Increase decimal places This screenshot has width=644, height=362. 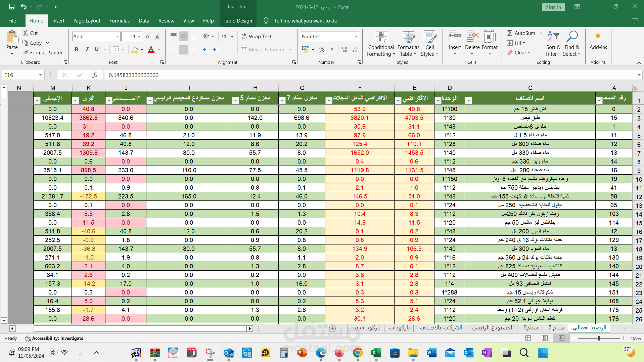pyautogui.click(x=344, y=49)
